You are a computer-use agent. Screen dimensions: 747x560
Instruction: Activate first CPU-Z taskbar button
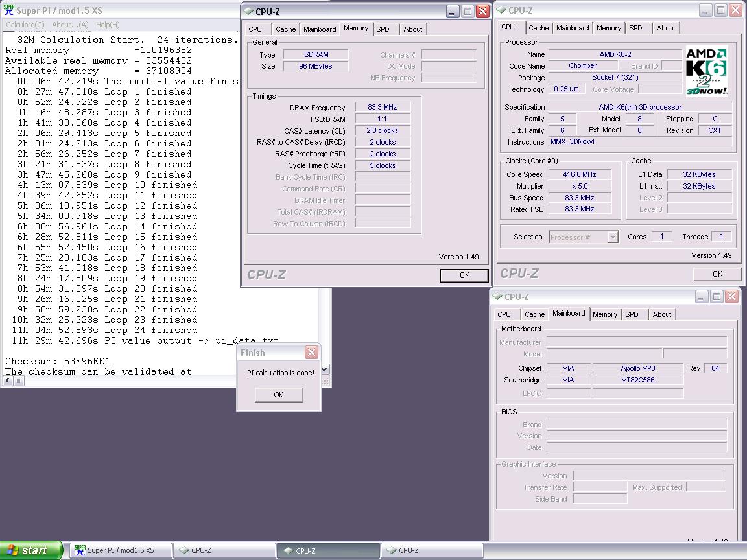(x=224, y=550)
